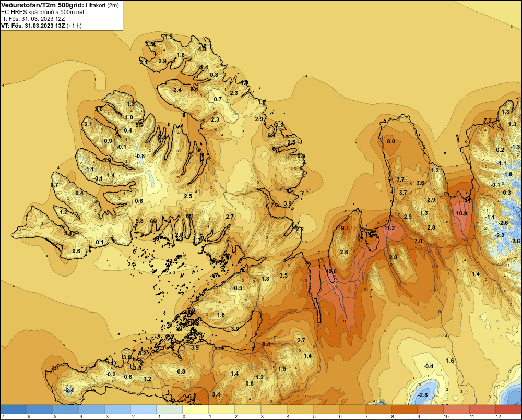522x420 pixels.
Task: Select the Veðurstofan/T2m 500grid title
Action: (x=42, y=5)
